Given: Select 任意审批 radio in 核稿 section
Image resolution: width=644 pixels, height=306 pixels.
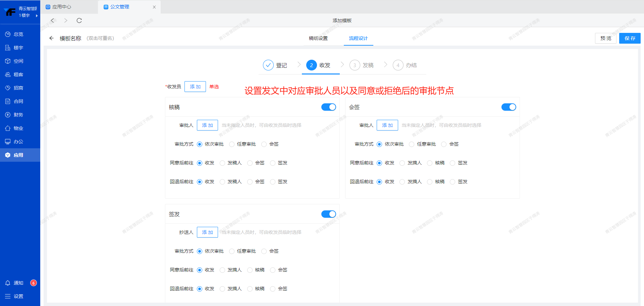Looking at the screenshot, I should pyautogui.click(x=232, y=144).
